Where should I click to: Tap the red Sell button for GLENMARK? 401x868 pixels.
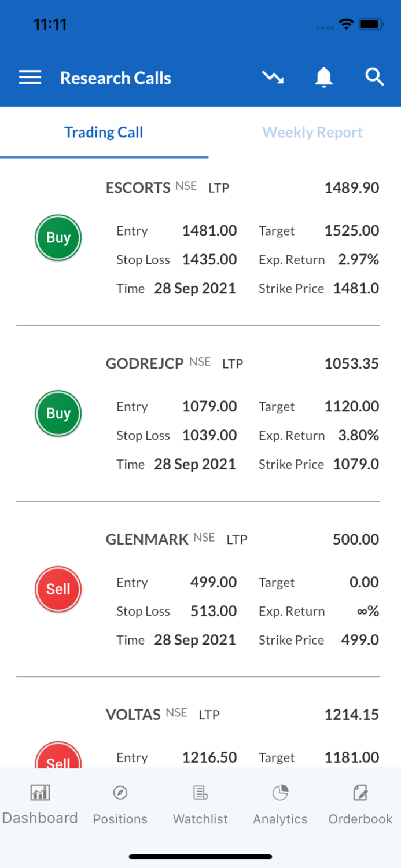(x=58, y=589)
